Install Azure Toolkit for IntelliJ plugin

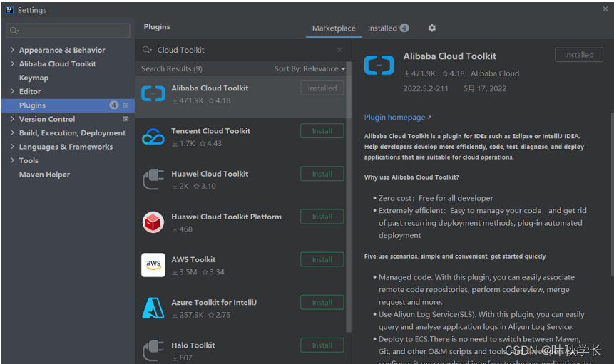click(322, 302)
